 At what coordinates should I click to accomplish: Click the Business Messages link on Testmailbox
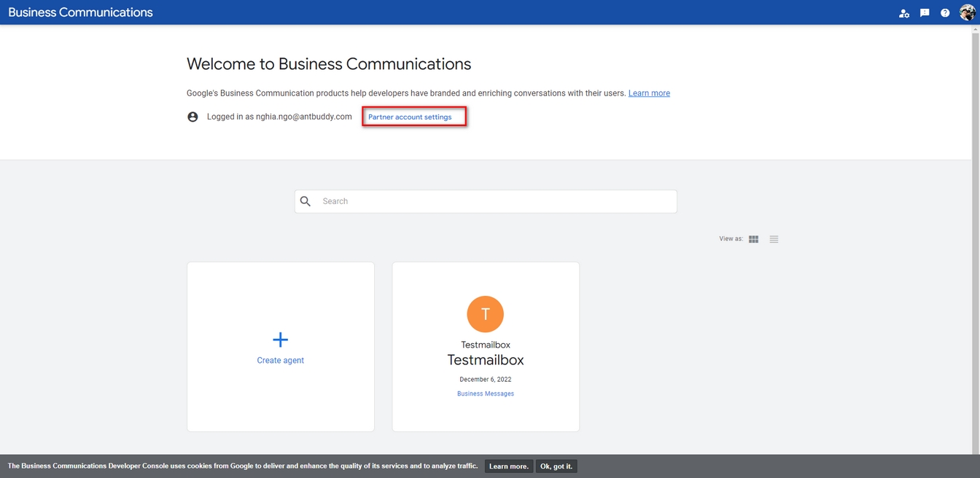point(485,393)
